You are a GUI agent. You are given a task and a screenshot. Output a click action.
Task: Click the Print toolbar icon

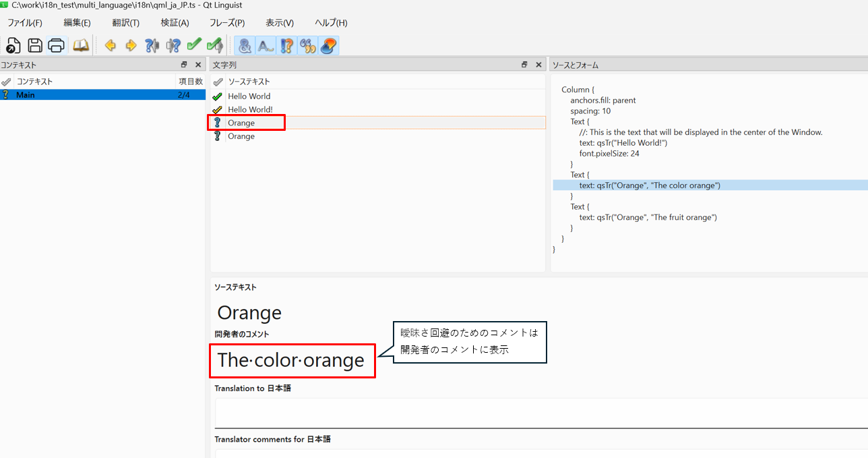pos(57,45)
